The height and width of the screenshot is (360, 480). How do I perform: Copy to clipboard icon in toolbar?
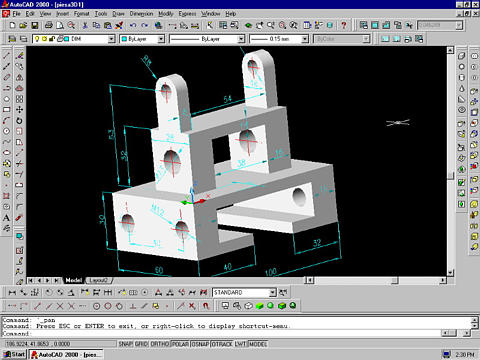[x=96, y=25]
